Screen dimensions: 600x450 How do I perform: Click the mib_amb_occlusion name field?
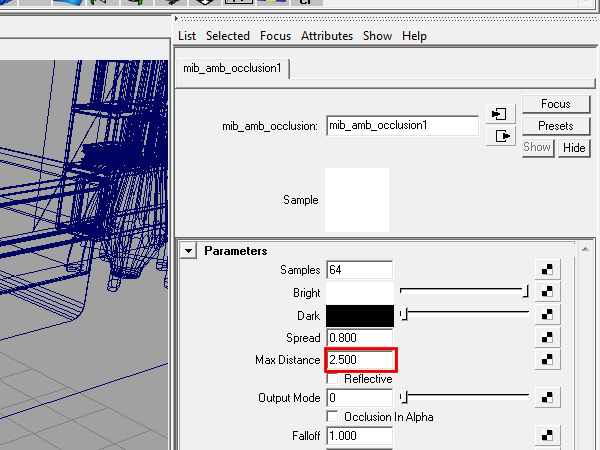[402, 126]
